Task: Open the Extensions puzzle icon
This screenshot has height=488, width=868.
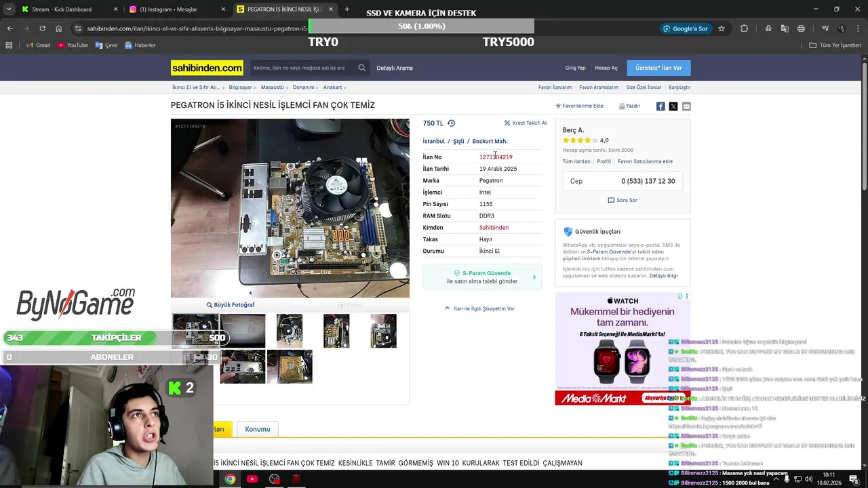Action: pyautogui.click(x=744, y=28)
